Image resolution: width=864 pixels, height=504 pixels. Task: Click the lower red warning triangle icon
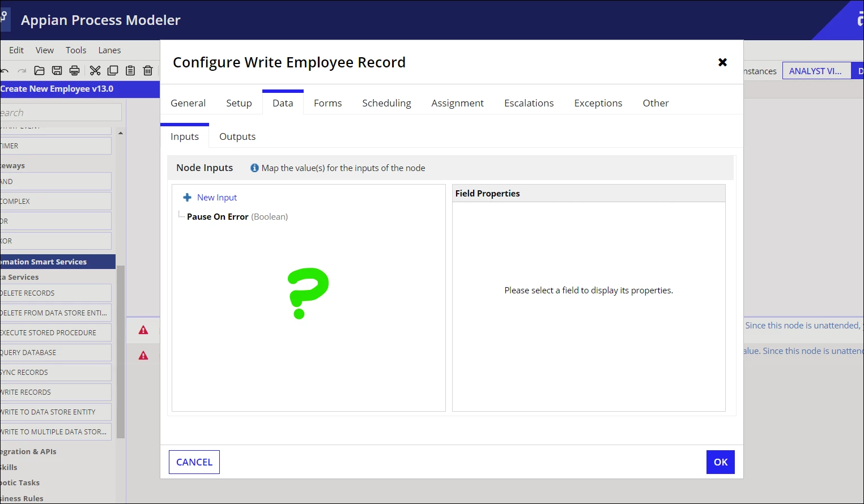(143, 356)
